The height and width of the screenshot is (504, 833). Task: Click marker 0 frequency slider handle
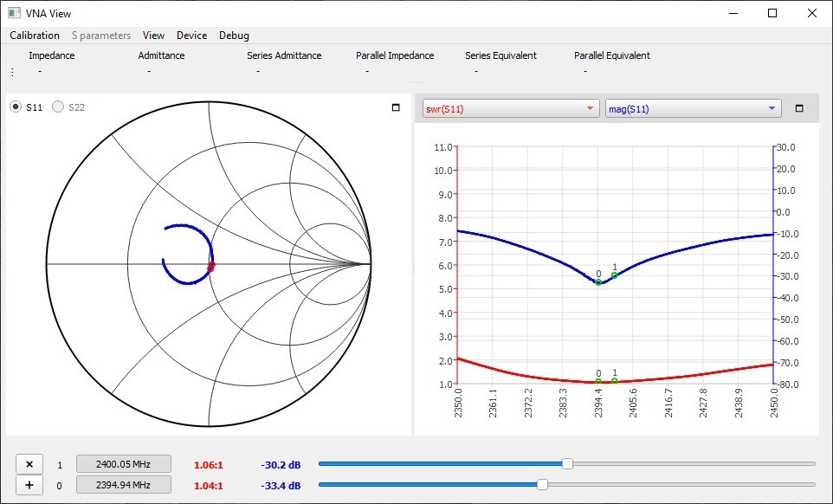click(542, 484)
